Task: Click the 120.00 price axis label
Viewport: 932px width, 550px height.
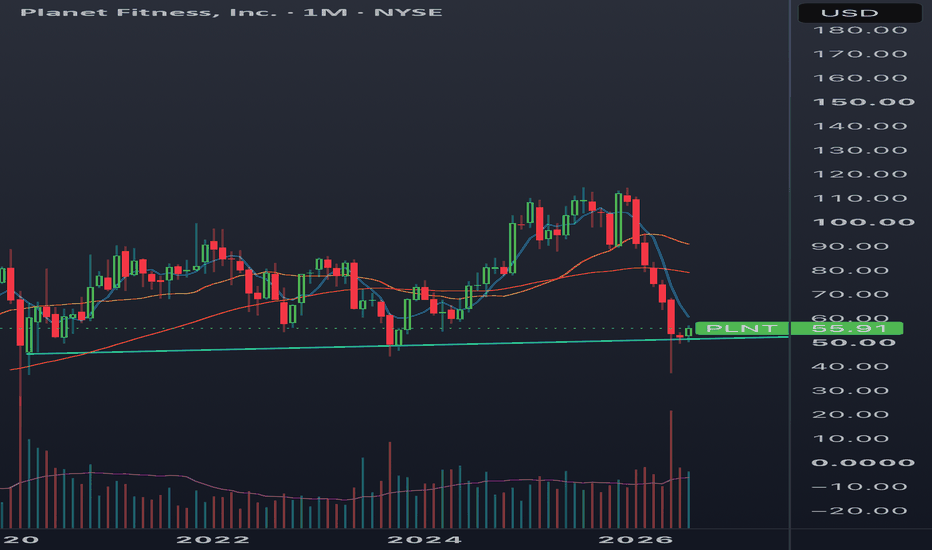Action: point(859,174)
